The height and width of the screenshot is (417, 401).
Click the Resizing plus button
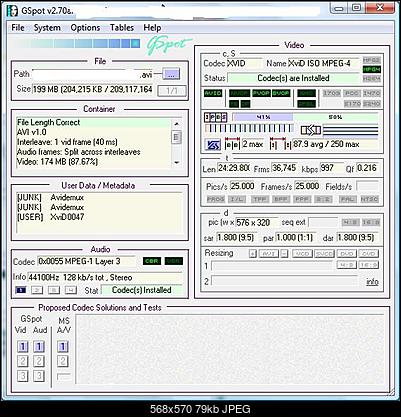[253, 254]
